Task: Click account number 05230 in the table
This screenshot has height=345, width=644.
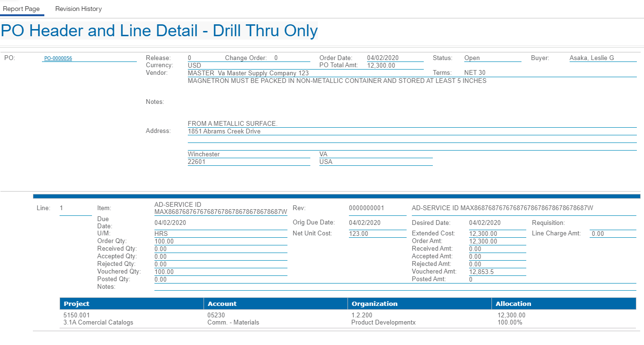Action: (216, 315)
